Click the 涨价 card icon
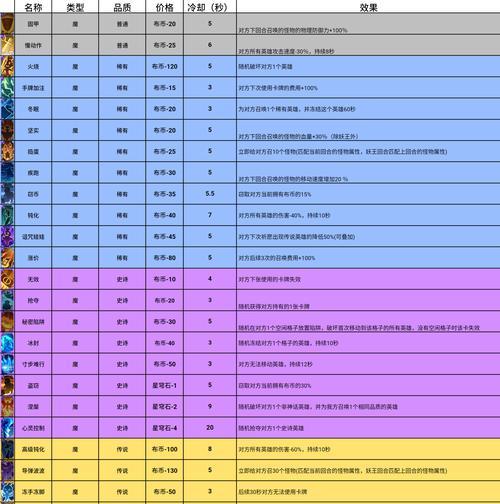 click(x=7, y=258)
